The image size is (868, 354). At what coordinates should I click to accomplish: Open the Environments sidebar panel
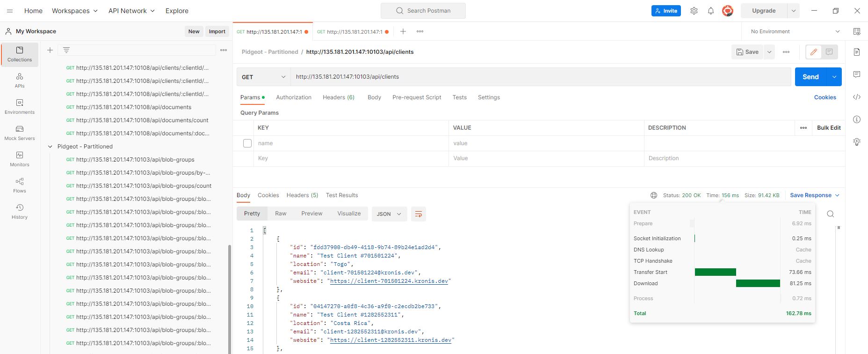(x=20, y=107)
